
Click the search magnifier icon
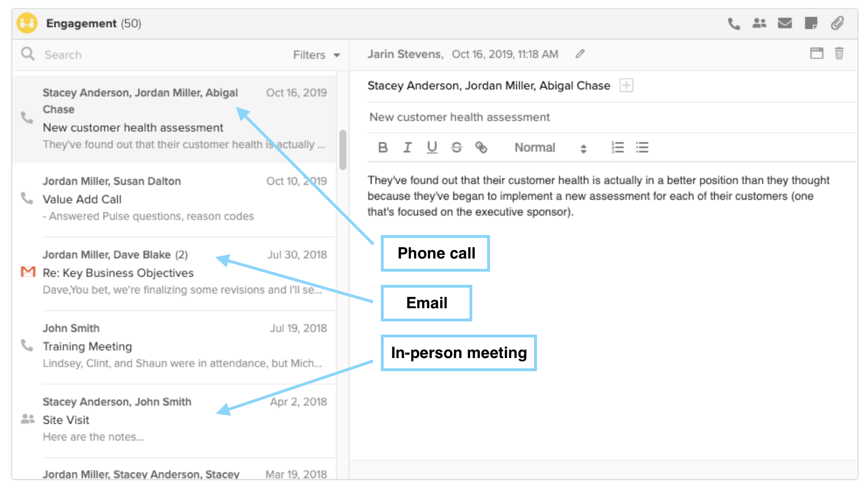27,54
